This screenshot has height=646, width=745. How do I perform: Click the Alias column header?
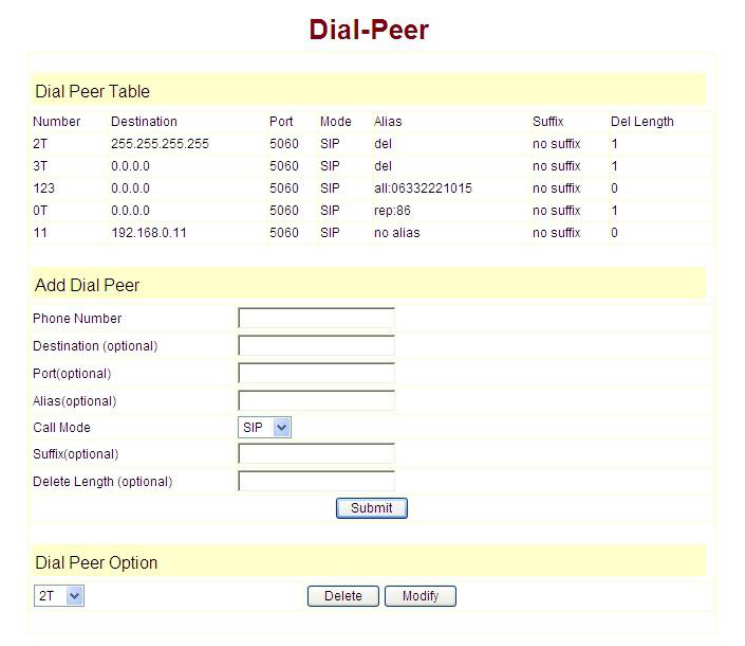388,122
